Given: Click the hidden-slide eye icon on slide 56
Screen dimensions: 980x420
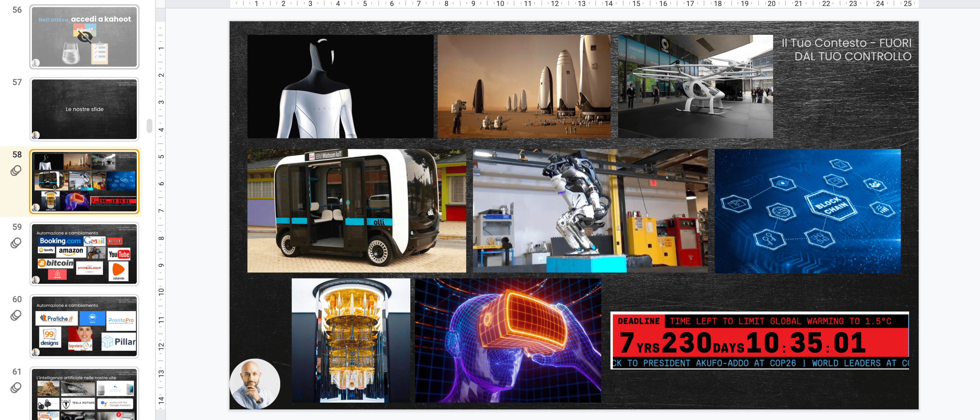Looking at the screenshot, I should click(x=84, y=37).
